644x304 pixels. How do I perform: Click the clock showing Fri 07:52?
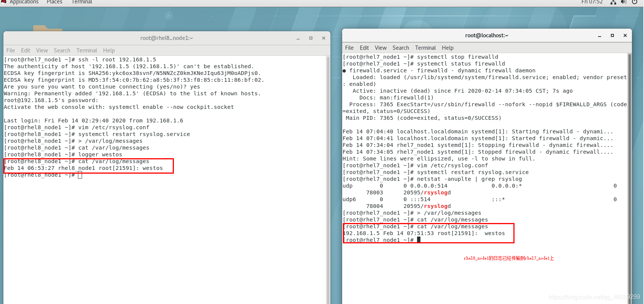[x=592, y=2]
